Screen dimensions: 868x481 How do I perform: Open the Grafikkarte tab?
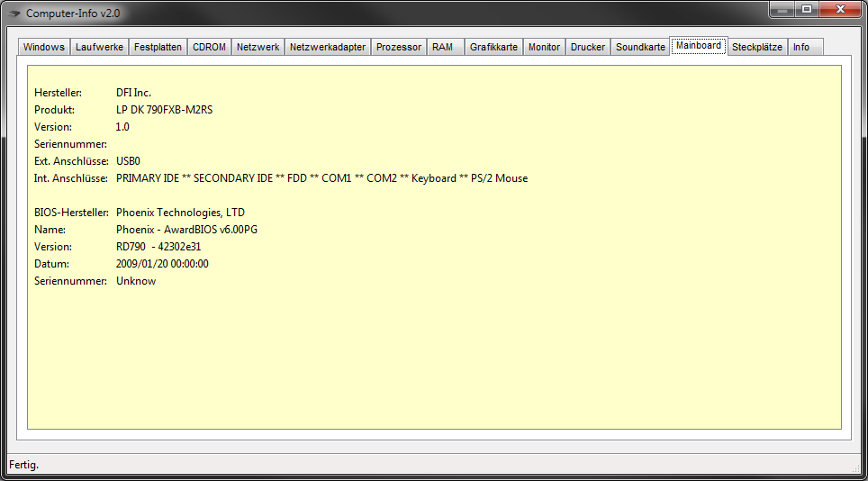coord(493,47)
